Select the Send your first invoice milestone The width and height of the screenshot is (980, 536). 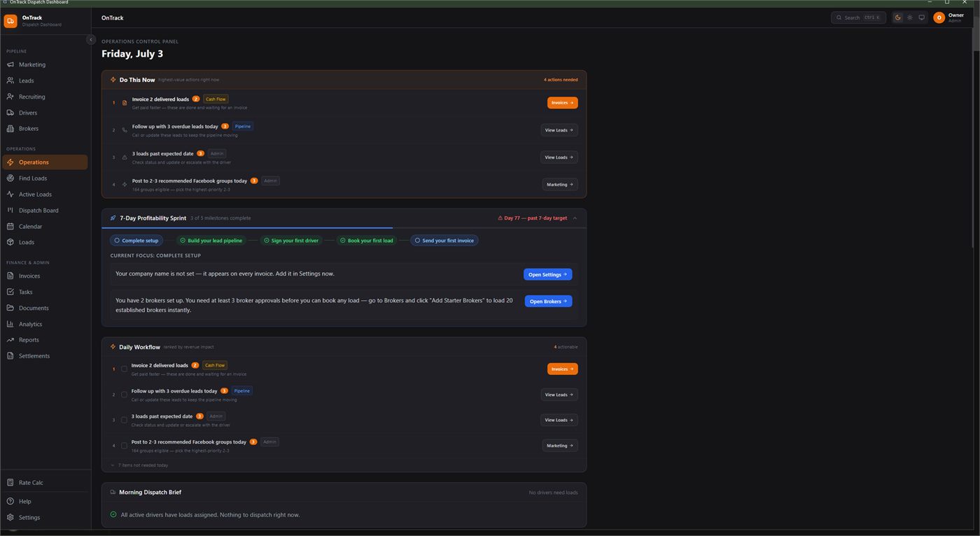(x=444, y=241)
